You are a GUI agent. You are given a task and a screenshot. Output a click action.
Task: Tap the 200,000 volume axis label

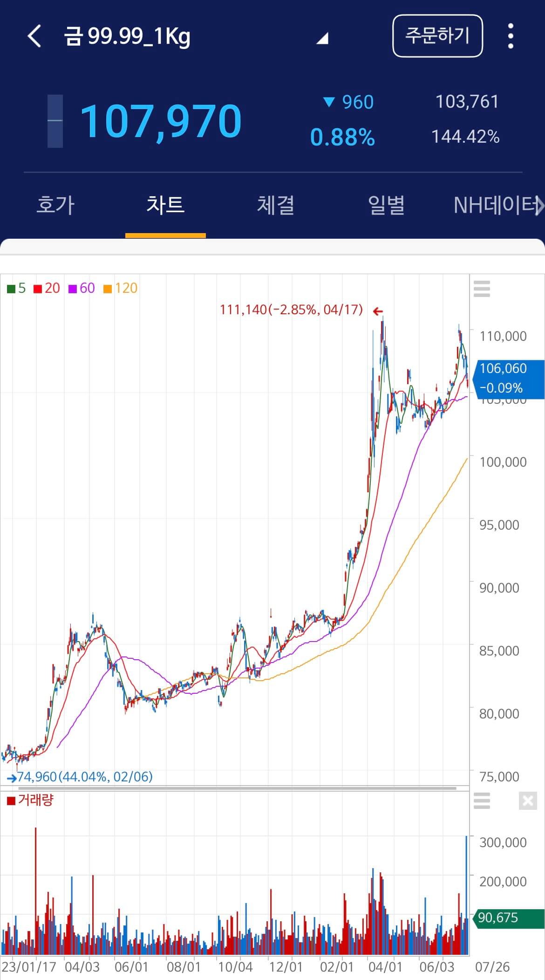click(503, 881)
